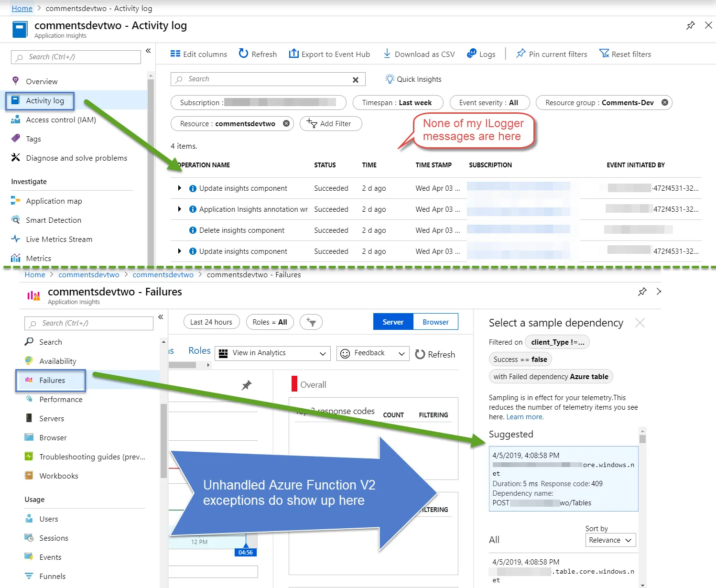Remove the Resource commentsdevtwo filter
The height and width of the screenshot is (588, 716).
(x=286, y=123)
